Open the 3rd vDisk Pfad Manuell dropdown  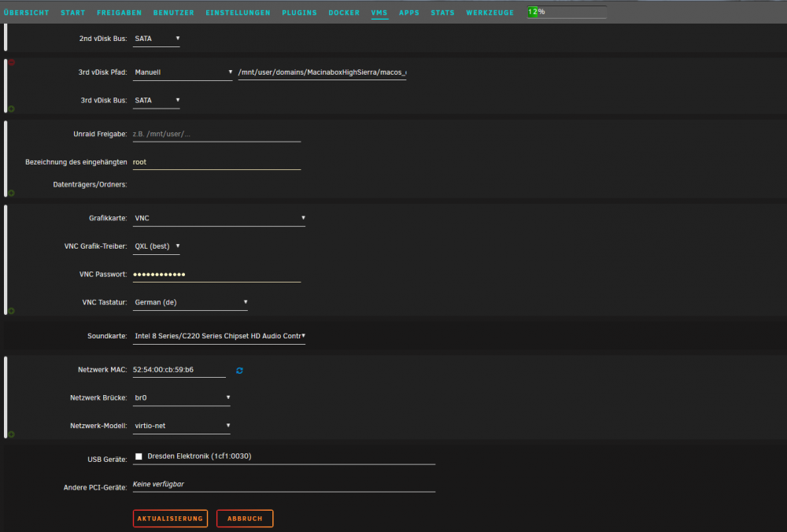pyautogui.click(x=183, y=72)
